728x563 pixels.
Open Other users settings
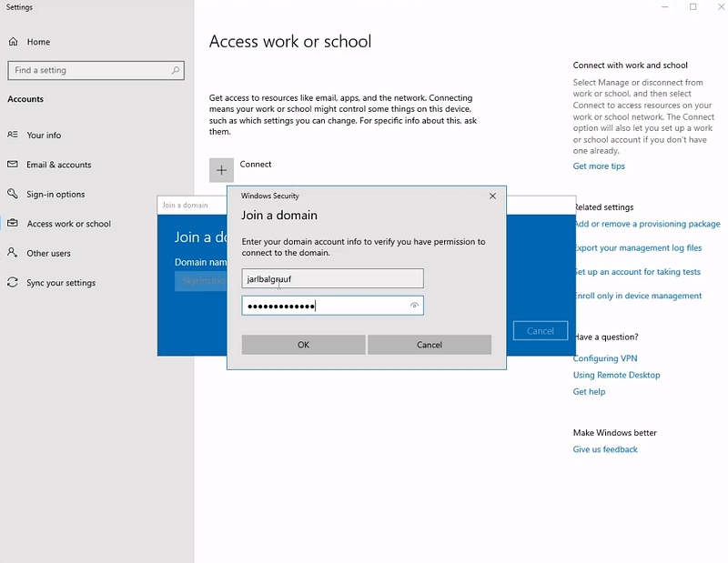coord(48,254)
